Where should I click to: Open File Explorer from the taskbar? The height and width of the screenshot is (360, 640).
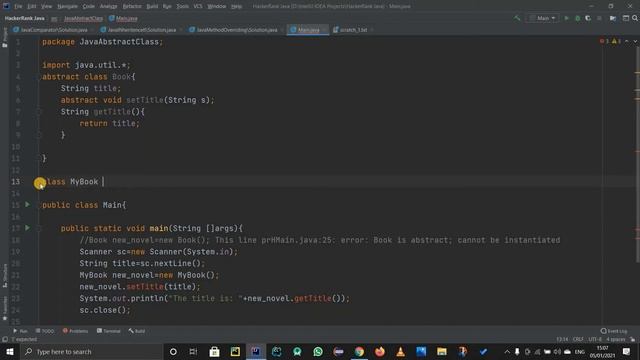pyautogui.click(x=442, y=351)
